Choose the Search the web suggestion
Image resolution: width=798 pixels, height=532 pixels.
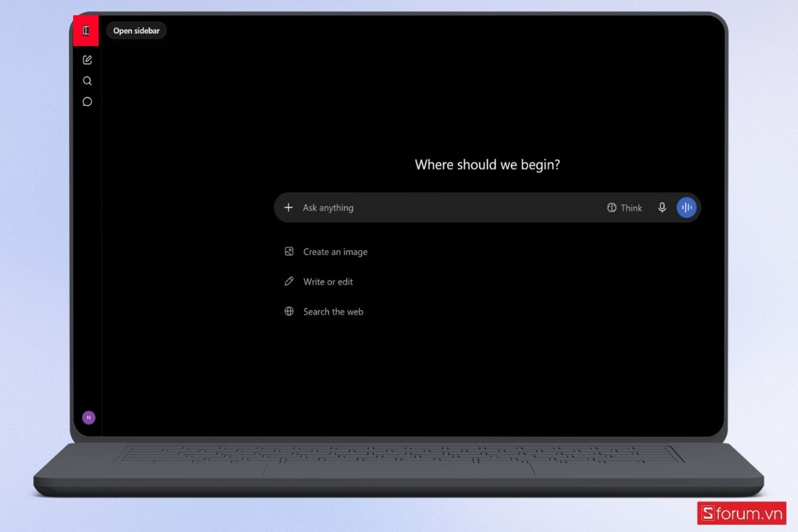[x=324, y=311]
